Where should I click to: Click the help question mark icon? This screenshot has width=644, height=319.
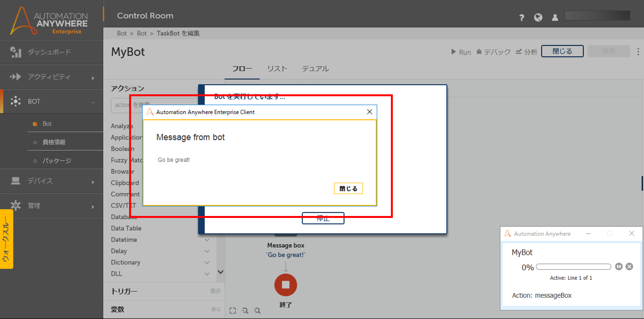tap(522, 17)
